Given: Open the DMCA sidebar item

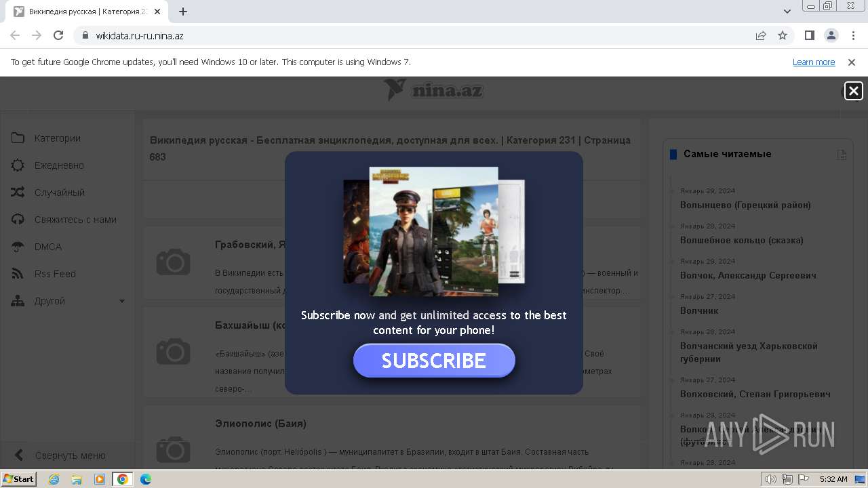Looking at the screenshot, I should [x=48, y=247].
